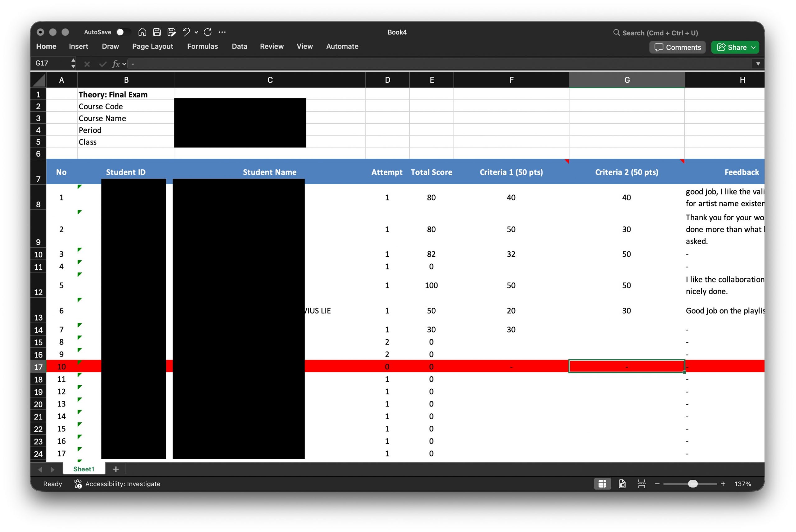Click Accessibility: Investigate status
This screenshot has height=532, width=796.
click(117, 484)
